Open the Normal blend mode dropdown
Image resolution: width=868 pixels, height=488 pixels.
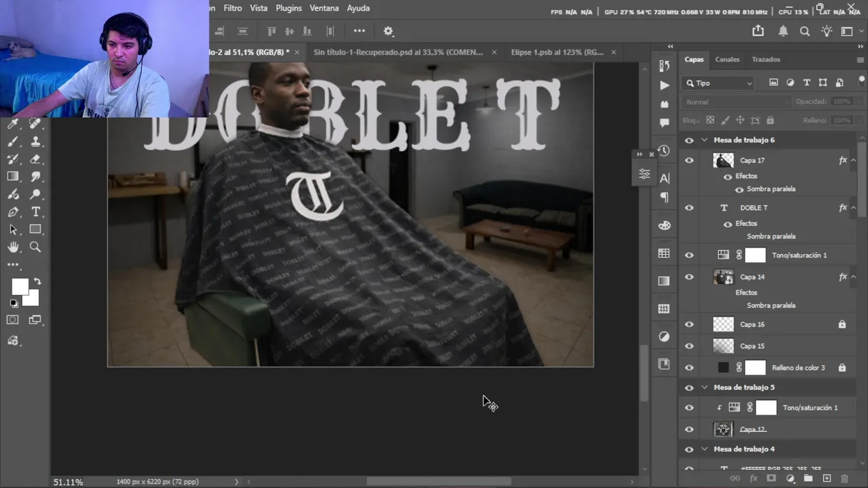[736, 102]
